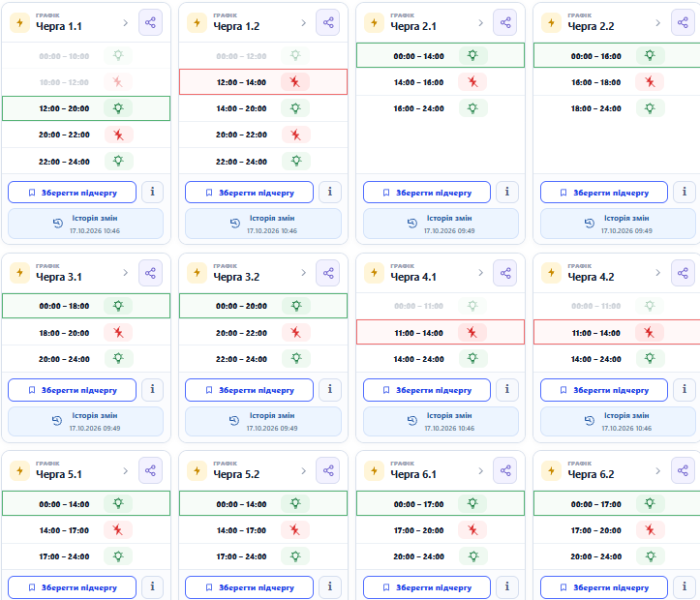
Task: Select 16:00 – 18:00 row in Черга 2.2
Action: 617,82
